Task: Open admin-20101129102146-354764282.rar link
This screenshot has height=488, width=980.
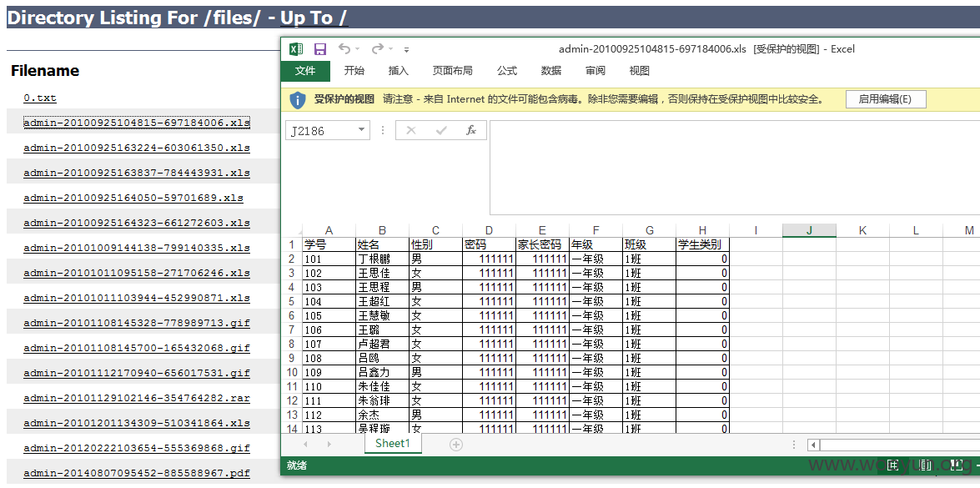Action: point(137,398)
